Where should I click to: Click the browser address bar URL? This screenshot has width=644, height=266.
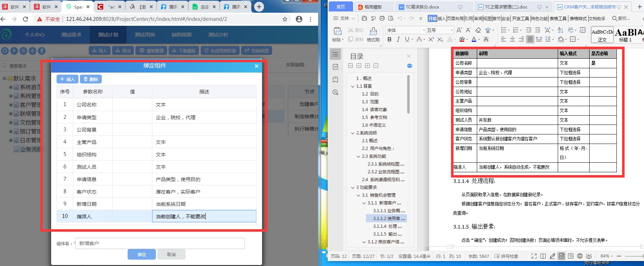pos(146,19)
